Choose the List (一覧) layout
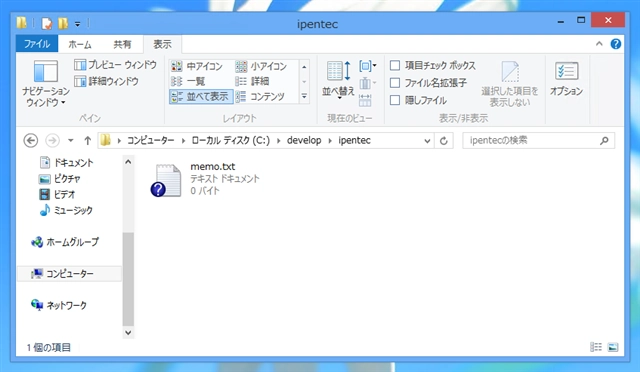This screenshot has width=640, height=372. 188,81
